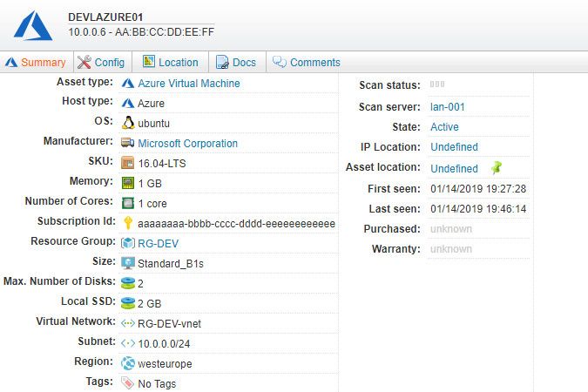Click the westeurope Region globe icon
This screenshot has width=588, height=392.
[x=128, y=363]
